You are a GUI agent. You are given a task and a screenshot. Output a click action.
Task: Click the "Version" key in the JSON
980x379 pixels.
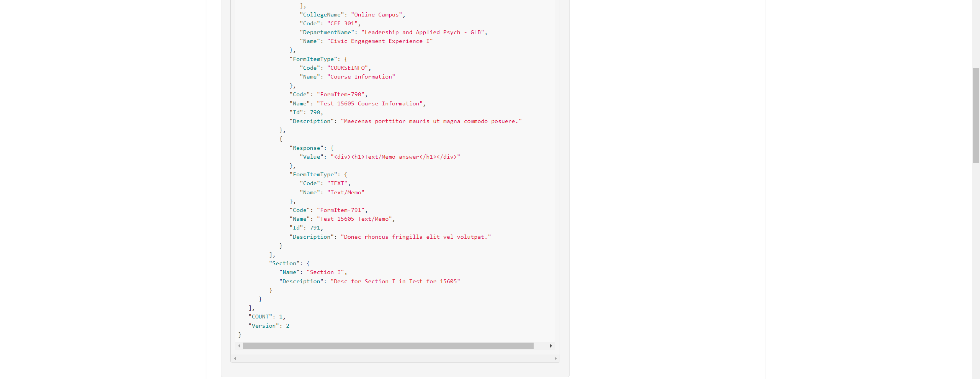(x=263, y=326)
